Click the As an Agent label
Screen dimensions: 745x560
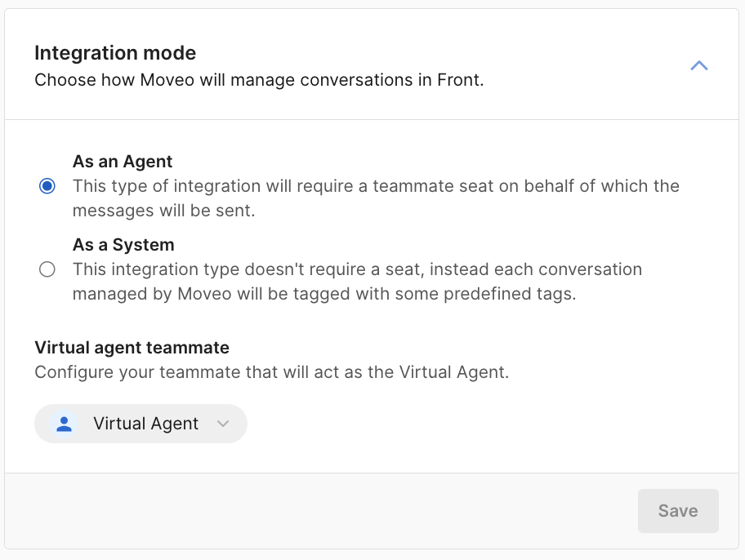(123, 162)
